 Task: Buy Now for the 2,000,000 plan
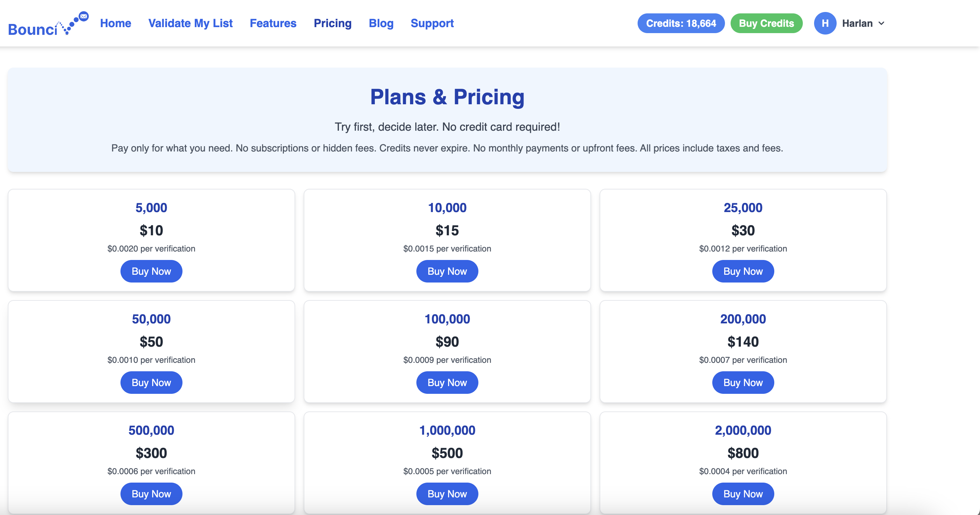click(x=743, y=494)
